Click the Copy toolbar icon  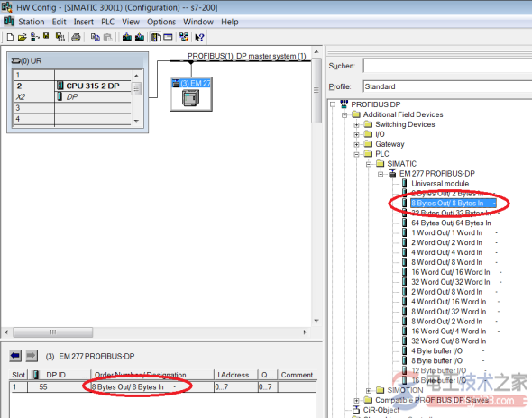point(96,37)
